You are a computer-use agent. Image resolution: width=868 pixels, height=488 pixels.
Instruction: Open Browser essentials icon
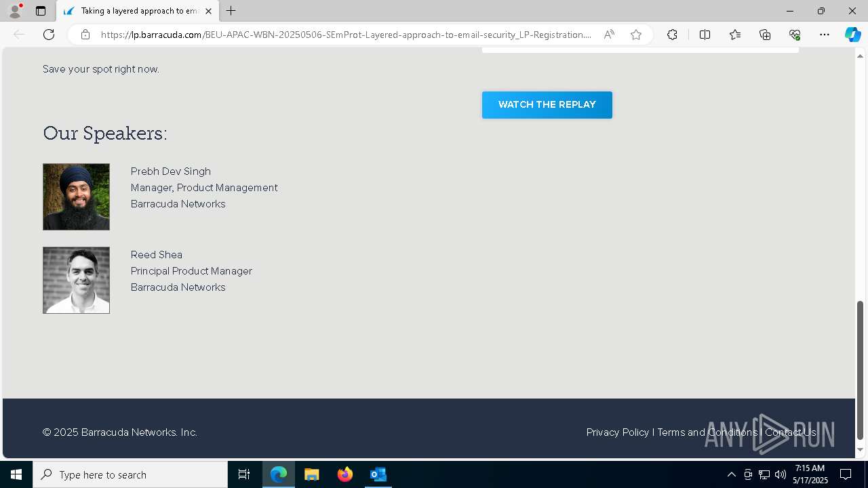(x=795, y=35)
